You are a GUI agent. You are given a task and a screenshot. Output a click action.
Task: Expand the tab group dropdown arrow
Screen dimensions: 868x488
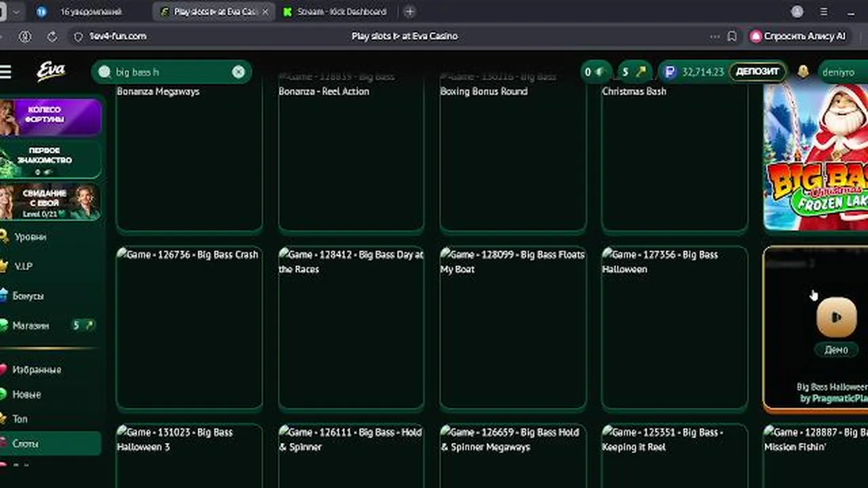[16, 12]
